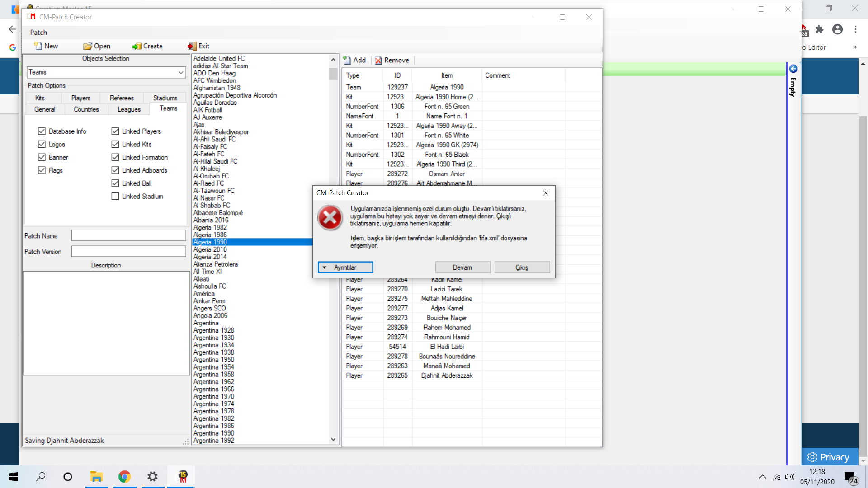Click the Description text area
The width and height of the screenshot is (868, 488).
coord(106,323)
